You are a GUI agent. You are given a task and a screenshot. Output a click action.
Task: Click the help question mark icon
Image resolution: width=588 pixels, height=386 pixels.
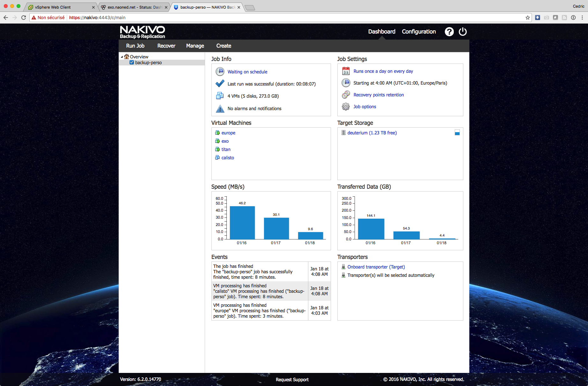coord(449,32)
